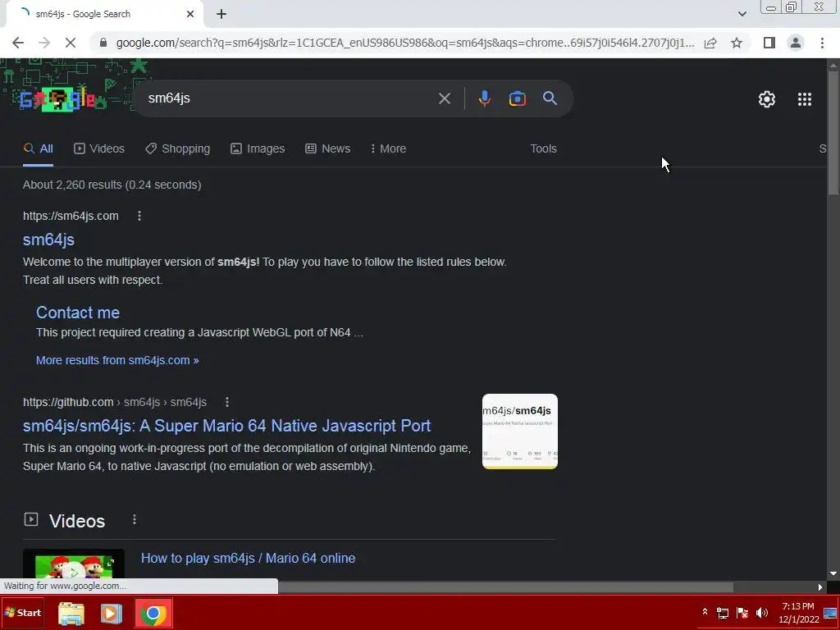
Task: Submit search with the magnifier icon
Action: click(550, 98)
